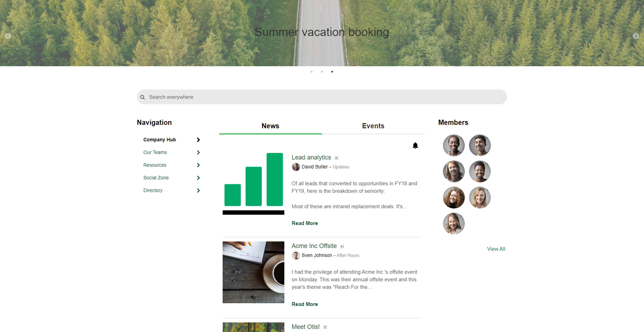Screen dimensions: 644x332
Task: Expand the Resources navigation item
Action: [x=199, y=165]
